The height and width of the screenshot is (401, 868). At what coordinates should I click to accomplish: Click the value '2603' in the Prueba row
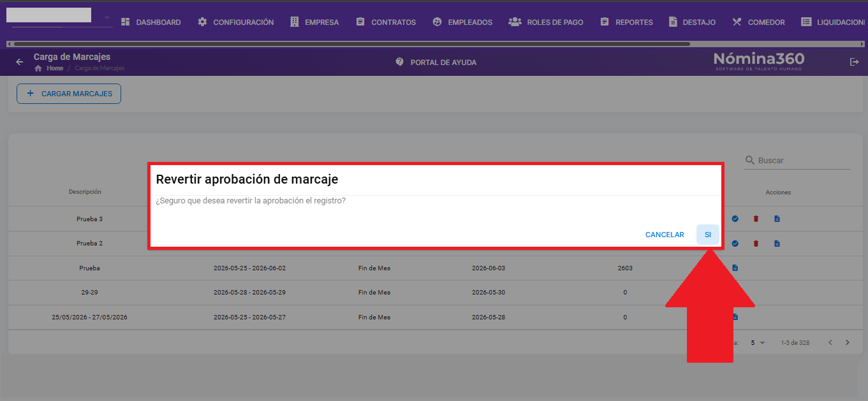pos(625,268)
